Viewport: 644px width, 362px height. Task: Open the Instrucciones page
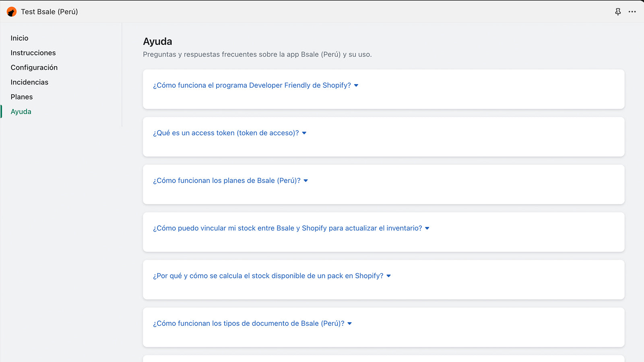[33, 53]
